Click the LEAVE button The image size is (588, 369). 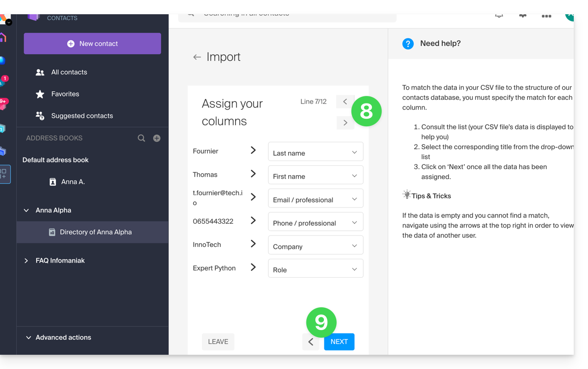pyautogui.click(x=218, y=342)
